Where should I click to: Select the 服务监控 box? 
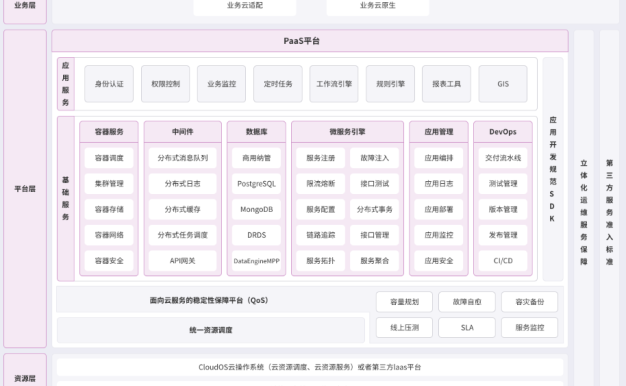[529, 328]
